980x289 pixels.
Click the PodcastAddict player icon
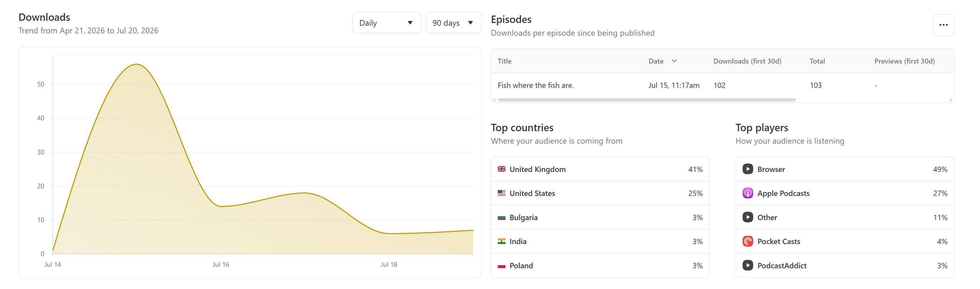click(748, 266)
